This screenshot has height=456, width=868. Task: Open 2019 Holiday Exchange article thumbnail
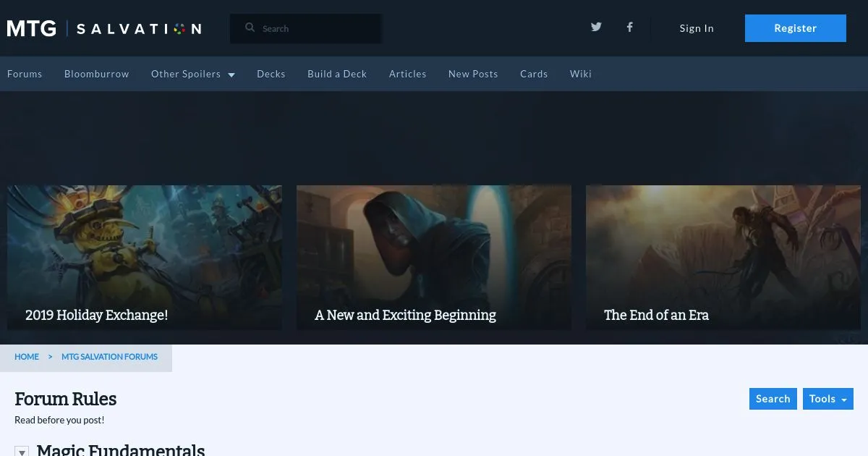(145, 258)
